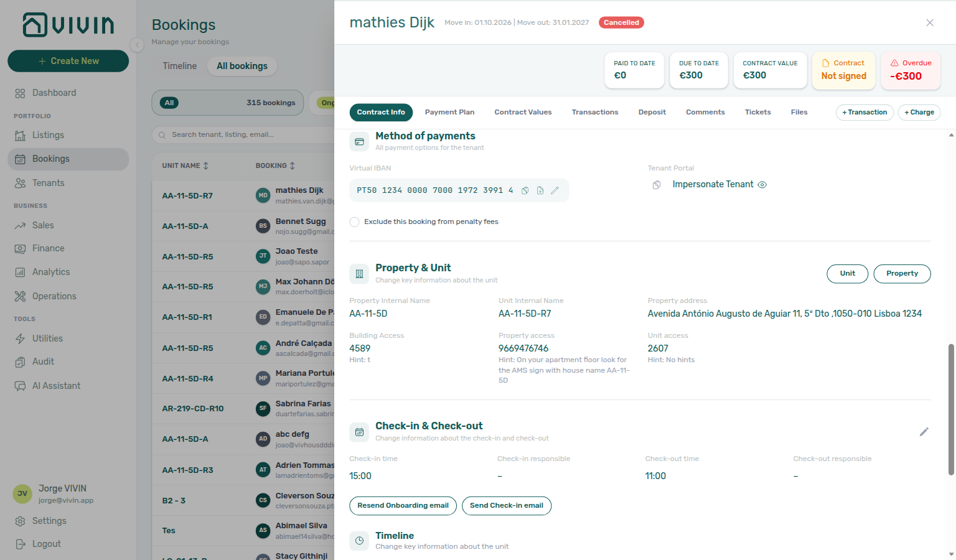This screenshot has height=560, width=956.
Task: Click the Overdue warning card
Action: 911,70
